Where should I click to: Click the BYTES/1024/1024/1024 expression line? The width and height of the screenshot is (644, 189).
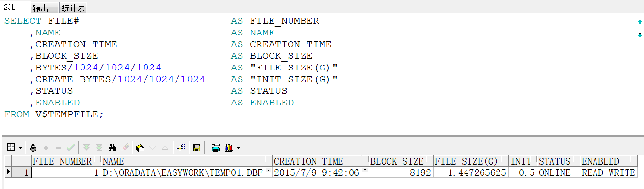pyautogui.click(x=98, y=68)
